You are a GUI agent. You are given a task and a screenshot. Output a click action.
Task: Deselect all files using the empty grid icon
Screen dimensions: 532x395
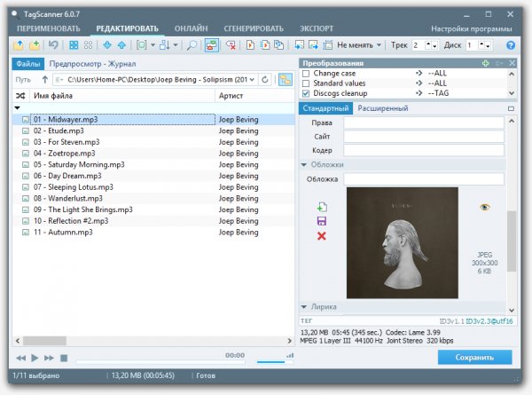(x=88, y=45)
